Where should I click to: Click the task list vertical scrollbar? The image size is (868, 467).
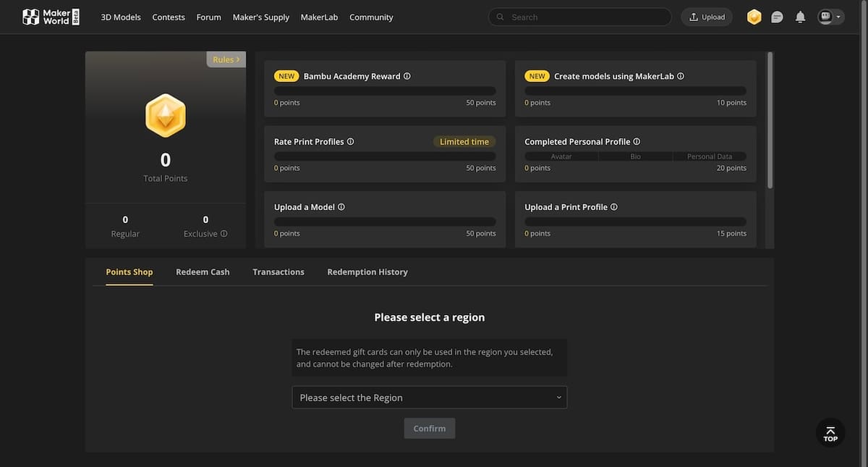[x=770, y=119]
